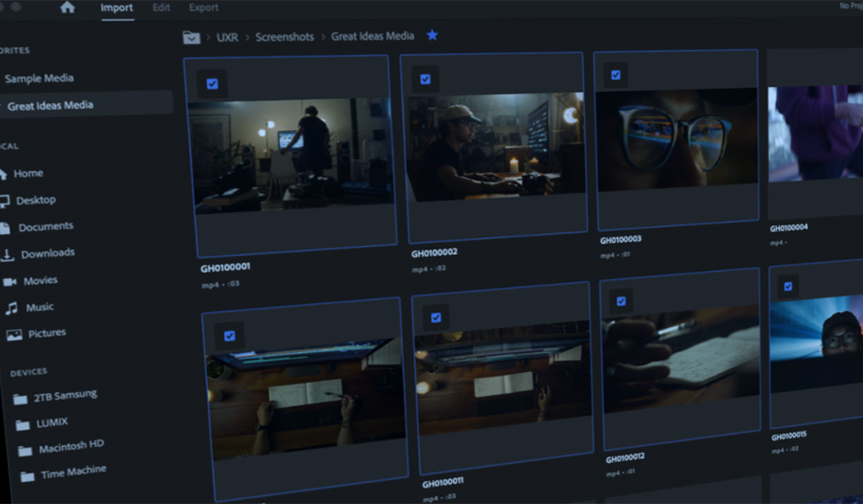863x504 pixels.
Task: Navigate to Screenshots in breadcrumb path
Action: (x=283, y=37)
